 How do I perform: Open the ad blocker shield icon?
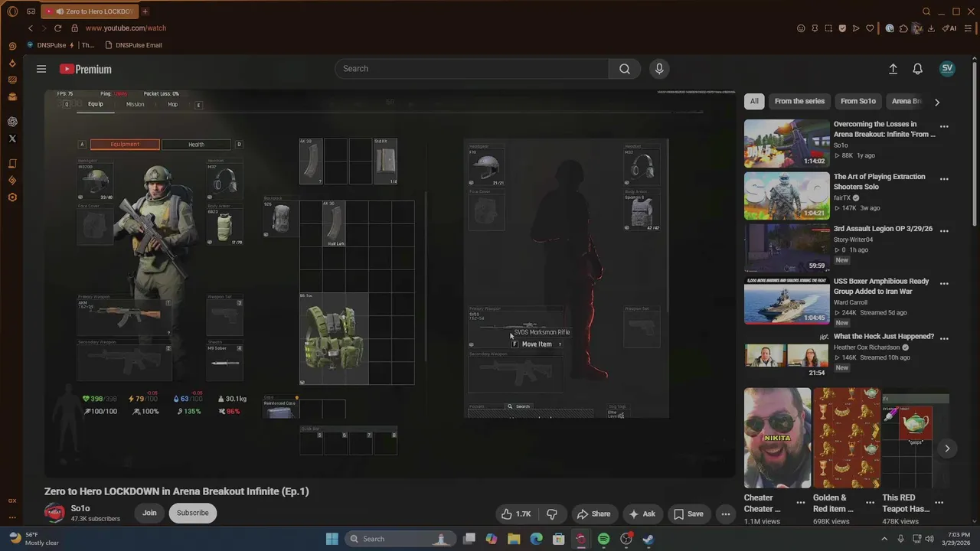pos(842,28)
